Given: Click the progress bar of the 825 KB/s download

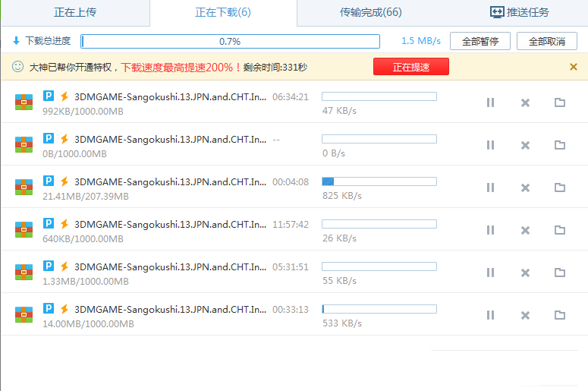Looking at the screenshot, I should (x=379, y=181).
